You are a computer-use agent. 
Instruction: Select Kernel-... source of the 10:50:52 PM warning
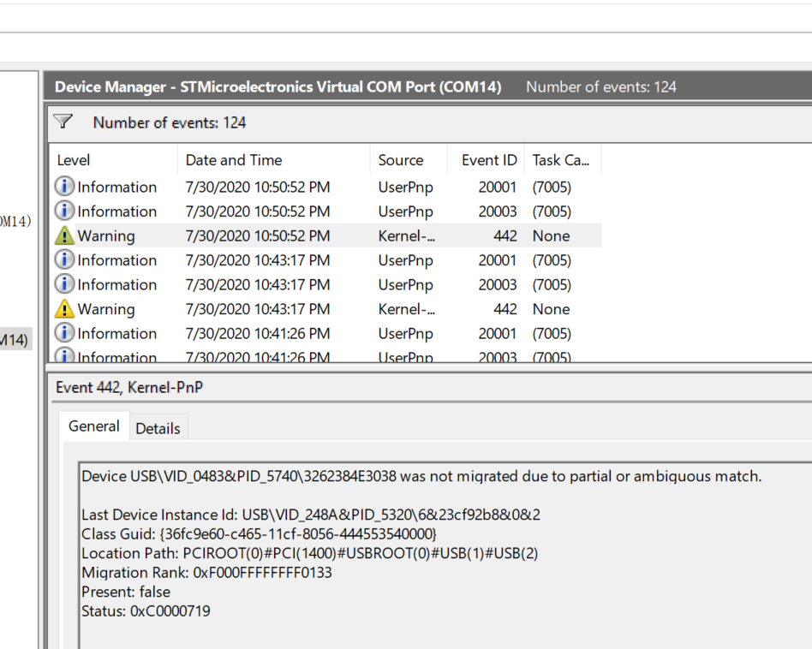[x=407, y=235]
